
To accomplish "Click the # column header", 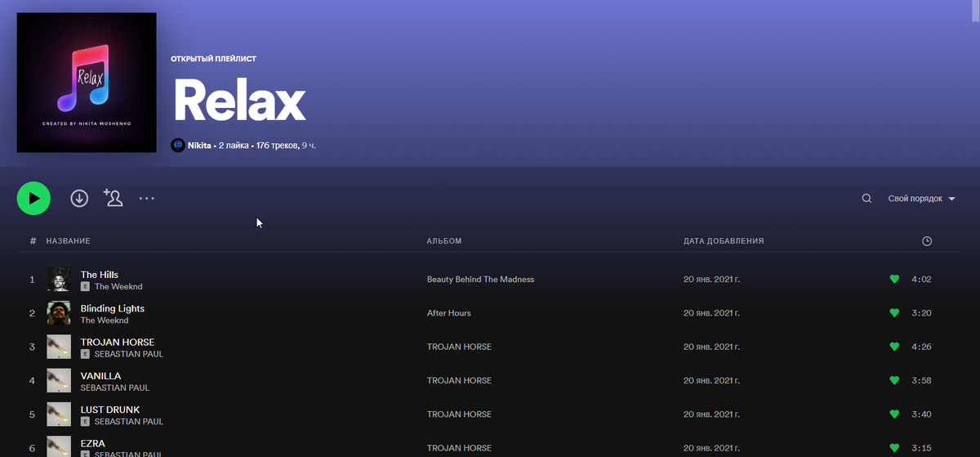I will tap(33, 241).
